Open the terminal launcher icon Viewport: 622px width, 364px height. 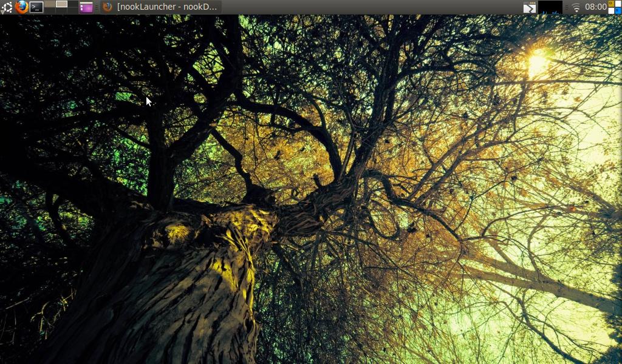pos(36,7)
